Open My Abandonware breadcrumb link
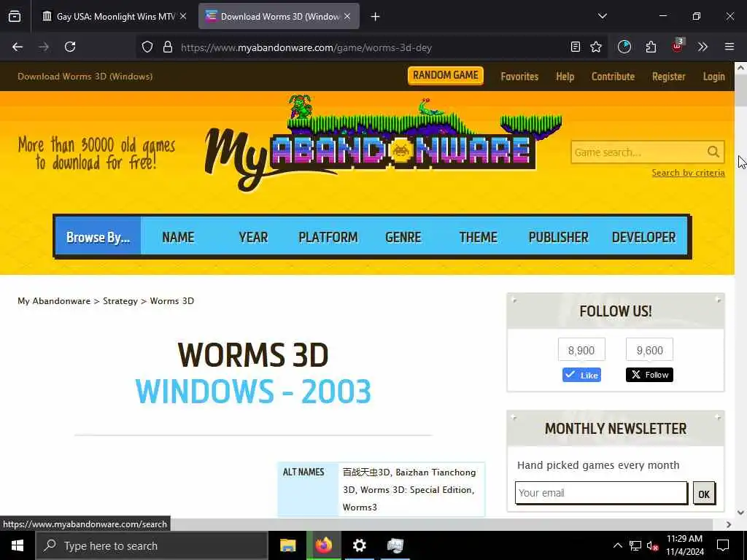The width and height of the screenshot is (747, 560). (54, 301)
